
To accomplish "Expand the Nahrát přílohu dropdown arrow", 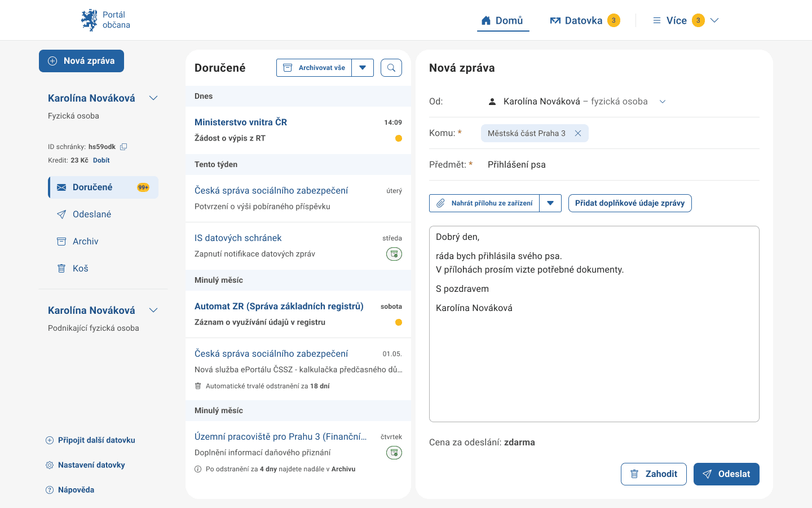I will (x=550, y=203).
